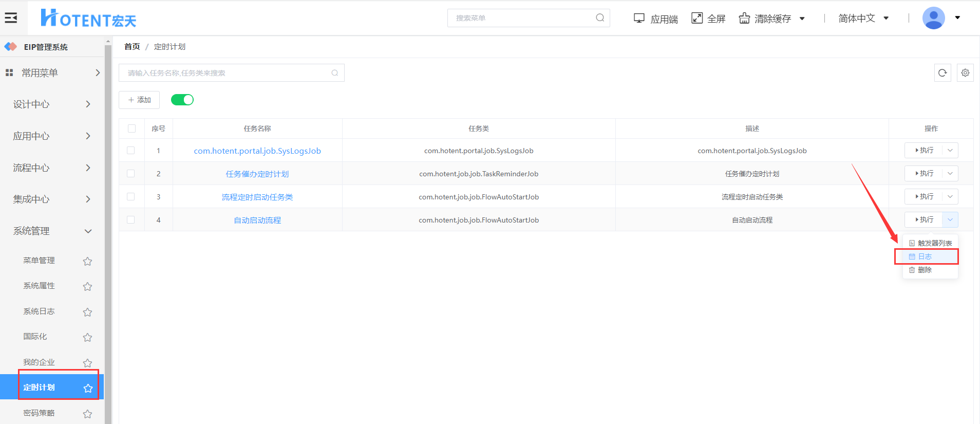This screenshot has width=980, height=424.
Task: Select 日志 from the dropdown menu
Action: click(x=925, y=256)
